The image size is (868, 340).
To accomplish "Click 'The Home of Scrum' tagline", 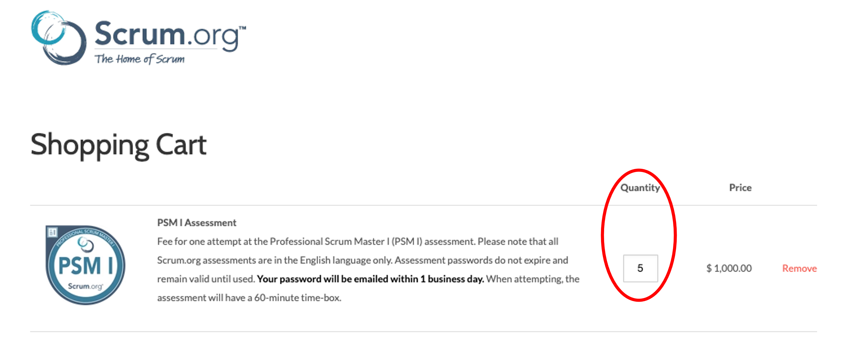I will click(139, 59).
